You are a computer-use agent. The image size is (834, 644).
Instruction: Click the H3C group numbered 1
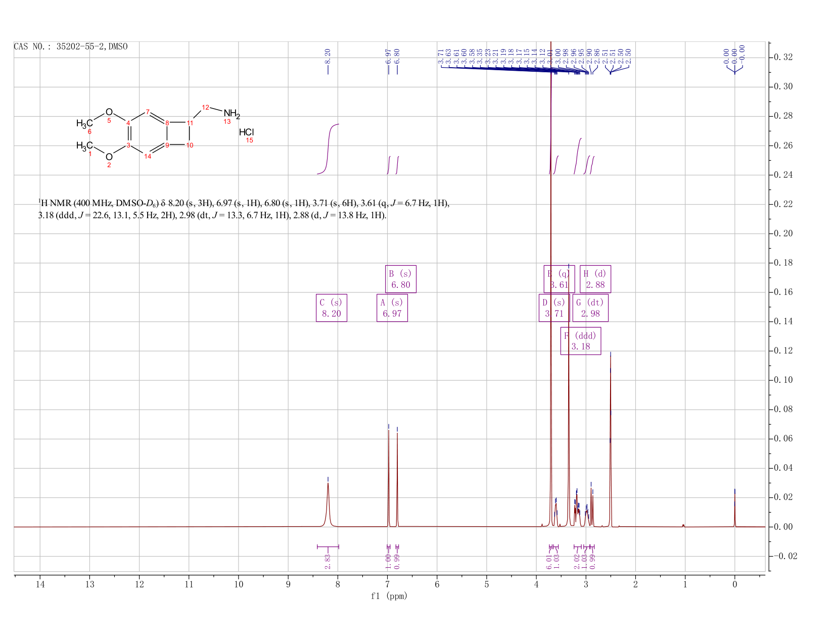point(84,146)
